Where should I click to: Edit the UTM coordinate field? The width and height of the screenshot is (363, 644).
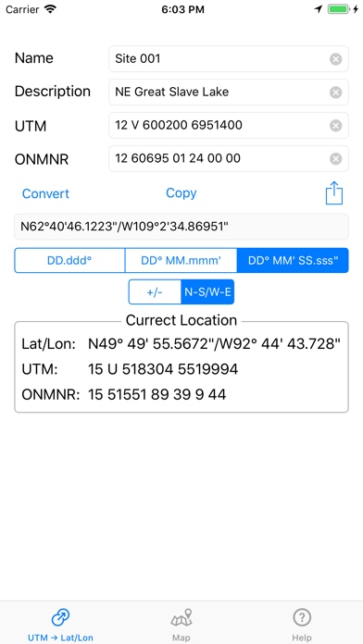coord(229,126)
